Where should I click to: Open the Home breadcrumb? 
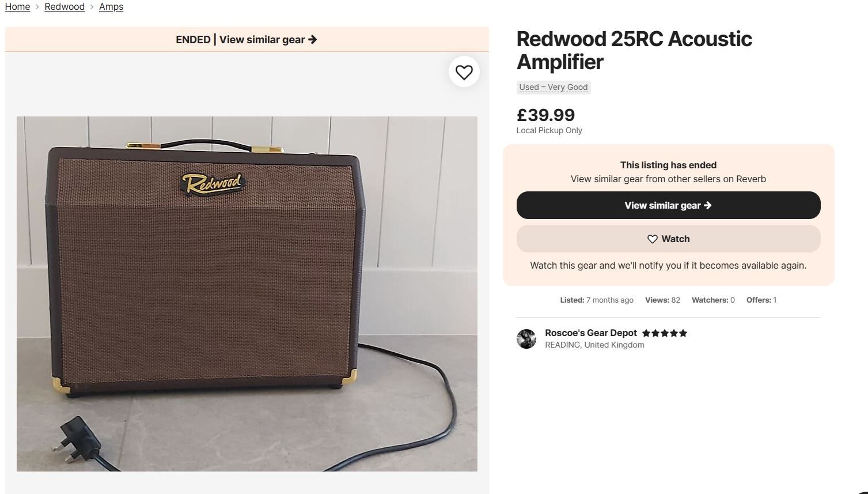pos(17,6)
